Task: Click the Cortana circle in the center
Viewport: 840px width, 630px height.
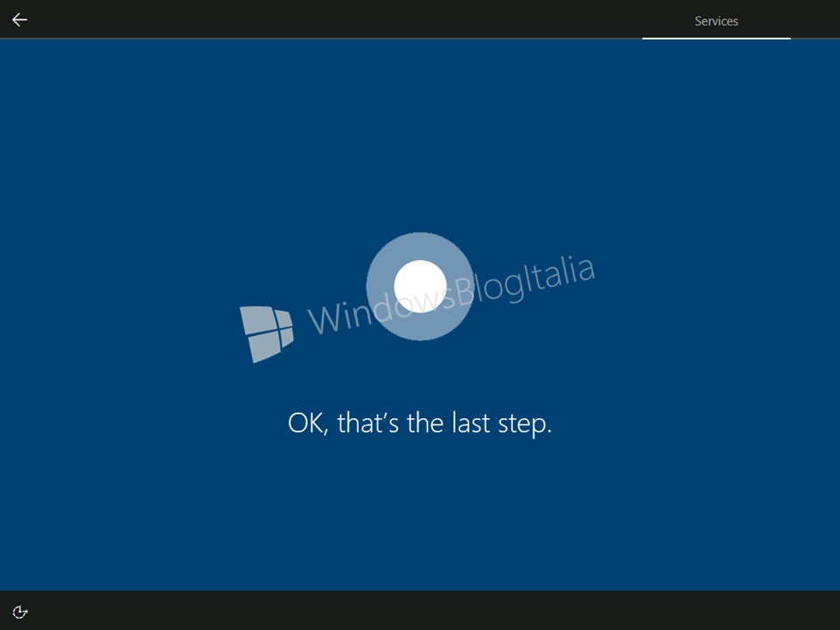Action: (420, 287)
